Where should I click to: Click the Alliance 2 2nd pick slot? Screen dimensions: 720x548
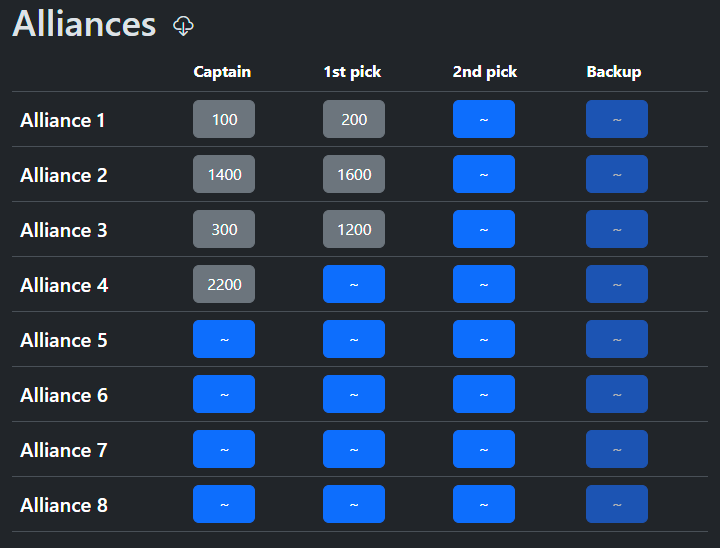coord(484,174)
